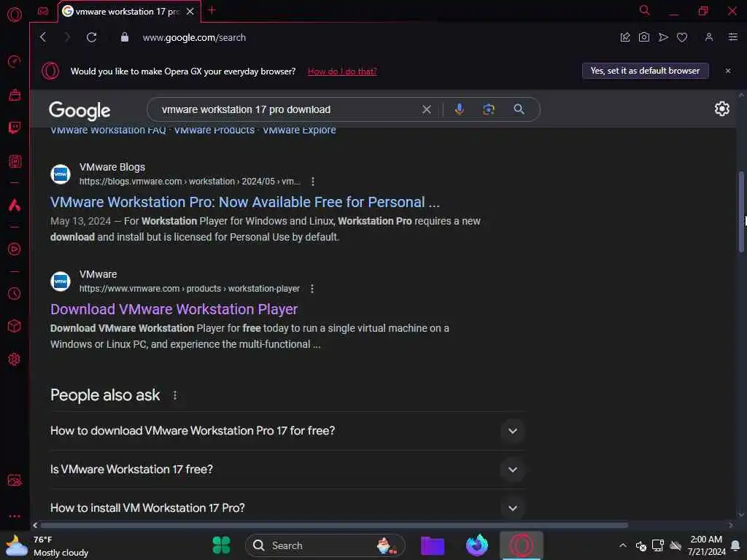The height and width of the screenshot is (560, 747).
Task: Start Google voice search microphone
Action: (x=460, y=109)
